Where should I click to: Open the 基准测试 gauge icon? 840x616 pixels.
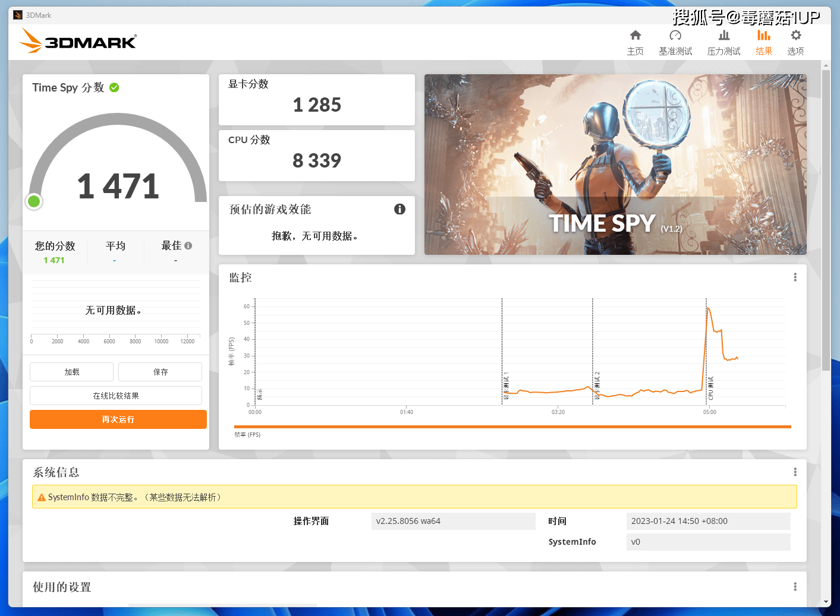point(675,35)
